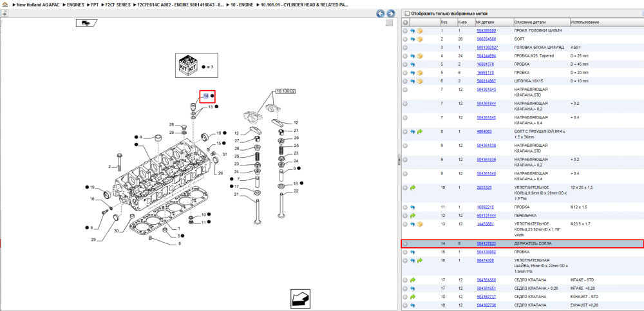Open the F2CFE614C A002 engine breadcrumb

pyautogui.click(x=180, y=5)
